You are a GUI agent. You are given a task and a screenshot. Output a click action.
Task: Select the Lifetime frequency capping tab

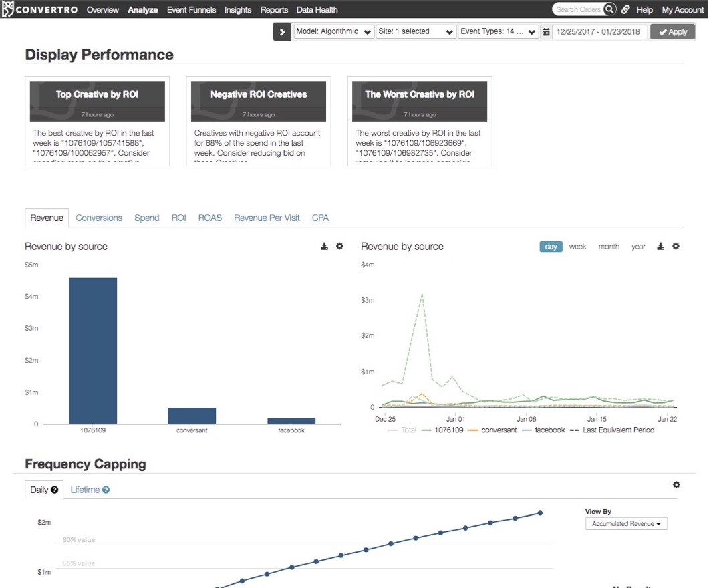point(90,490)
